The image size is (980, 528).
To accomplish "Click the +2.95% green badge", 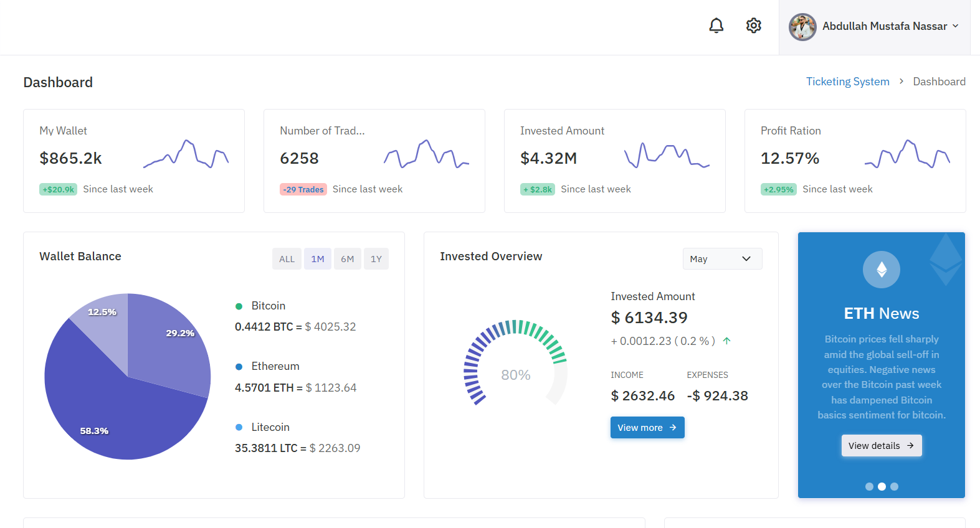I will [779, 189].
